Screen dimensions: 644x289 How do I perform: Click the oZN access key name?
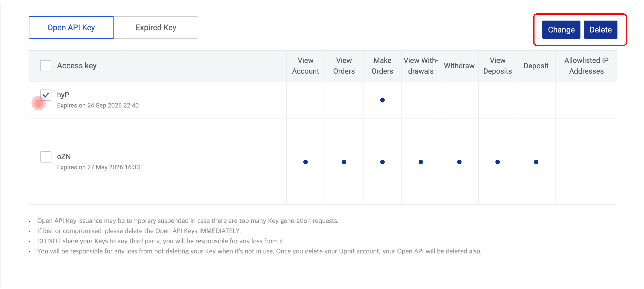pos(64,157)
